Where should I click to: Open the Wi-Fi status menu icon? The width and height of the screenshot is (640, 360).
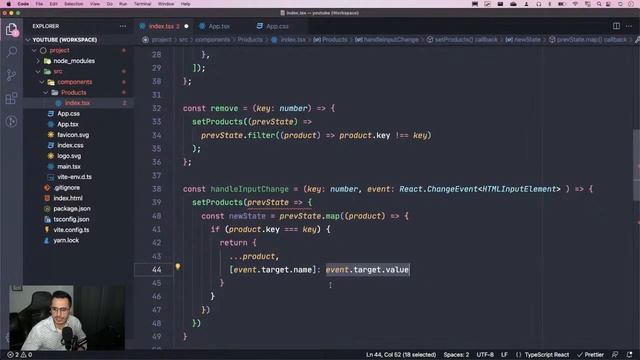(x=575, y=4)
